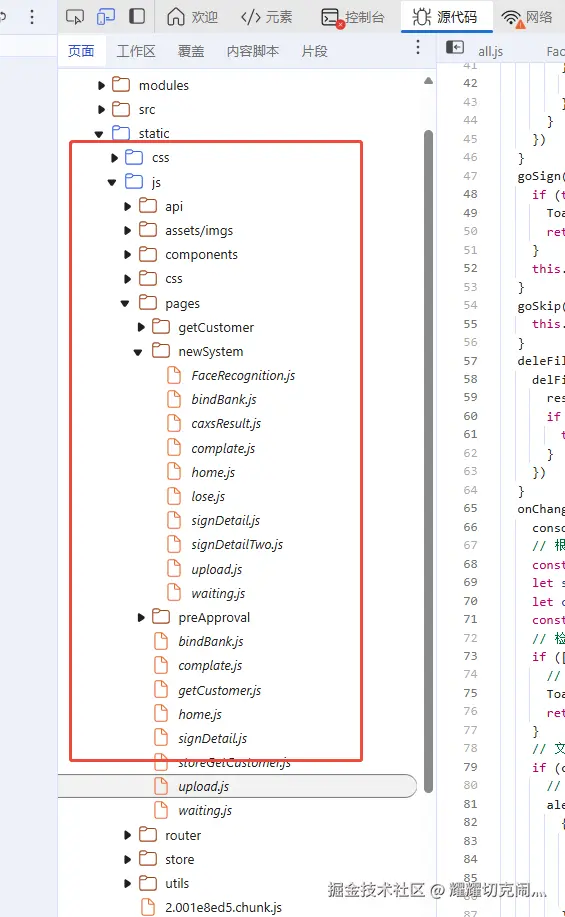565x917 pixels.
Task: Collapse the newSystem folder arrow
Action: coord(138,352)
